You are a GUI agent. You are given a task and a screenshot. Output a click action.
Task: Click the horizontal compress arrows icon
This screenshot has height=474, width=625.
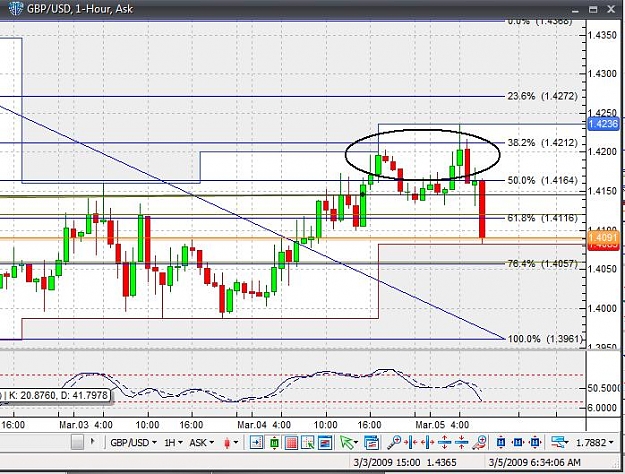(411, 443)
